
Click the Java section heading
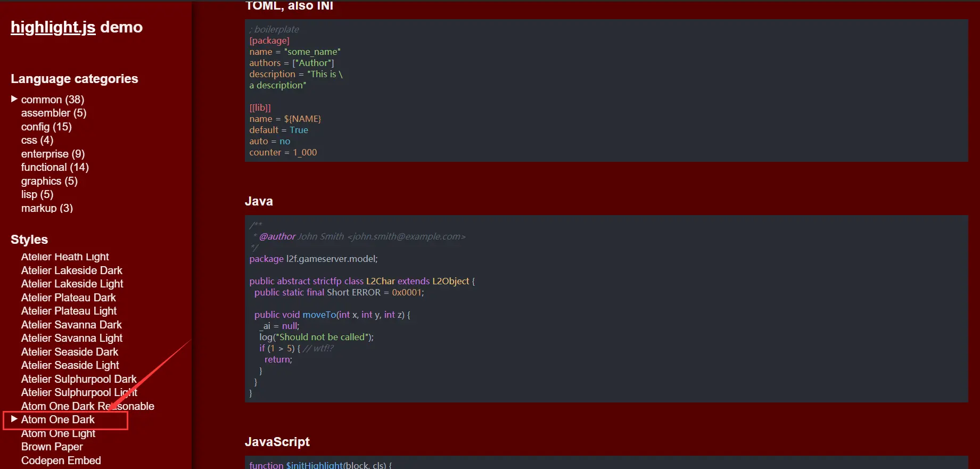tap(259, 201)
